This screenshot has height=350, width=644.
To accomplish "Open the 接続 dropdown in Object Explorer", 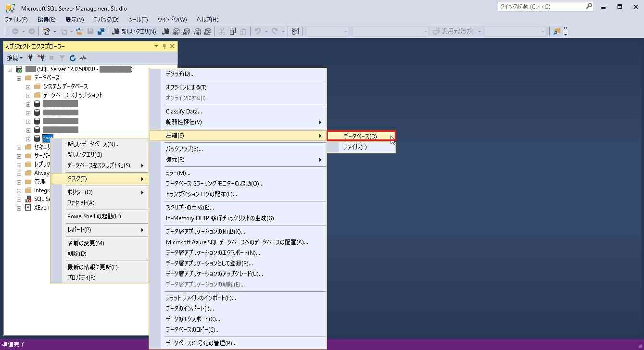I will [14, 58].
